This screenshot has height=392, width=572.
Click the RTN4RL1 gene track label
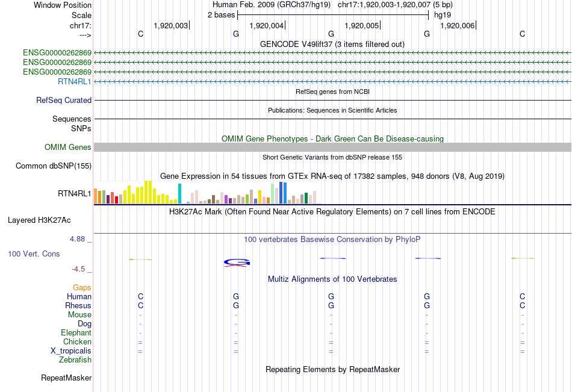click(75, 81)
